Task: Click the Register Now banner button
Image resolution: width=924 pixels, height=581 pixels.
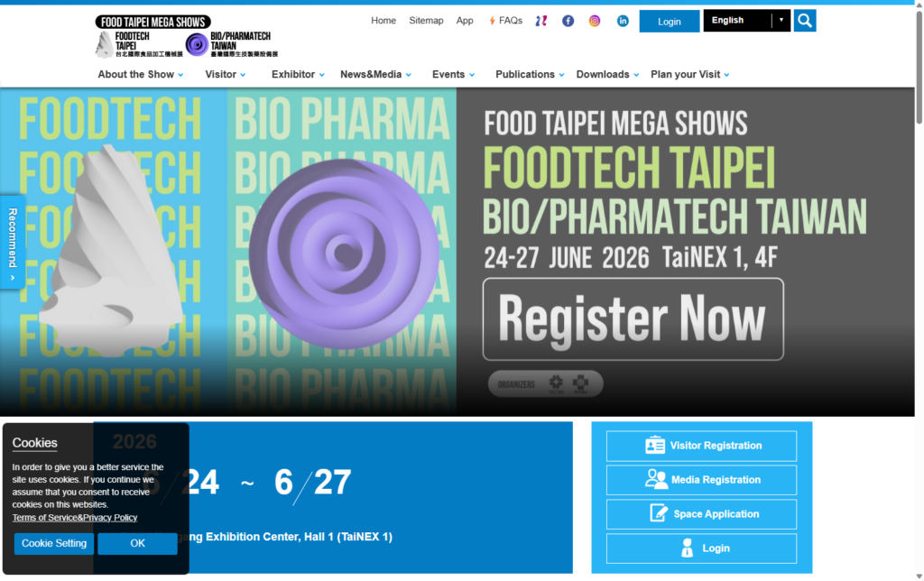Action: (633, 318)
